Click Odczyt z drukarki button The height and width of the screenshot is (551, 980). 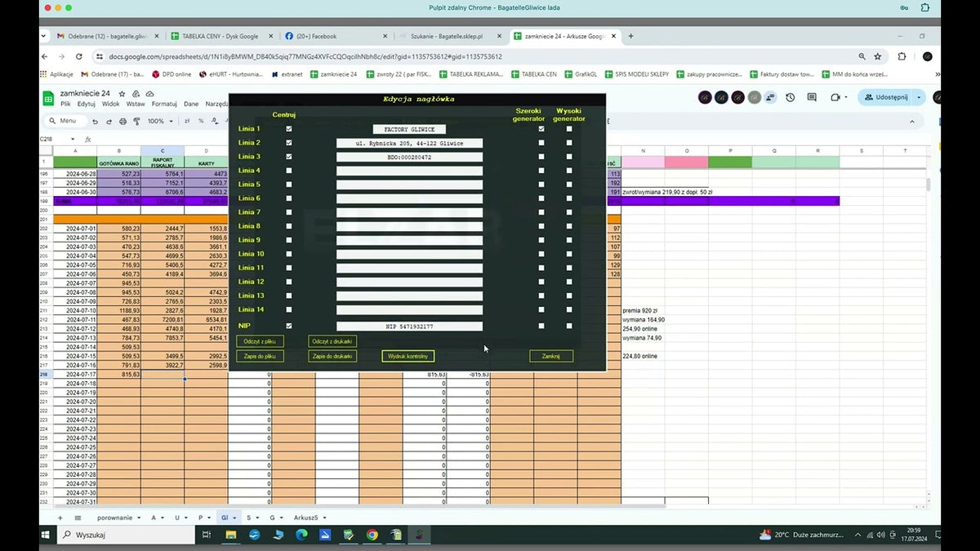pos(332,341)
